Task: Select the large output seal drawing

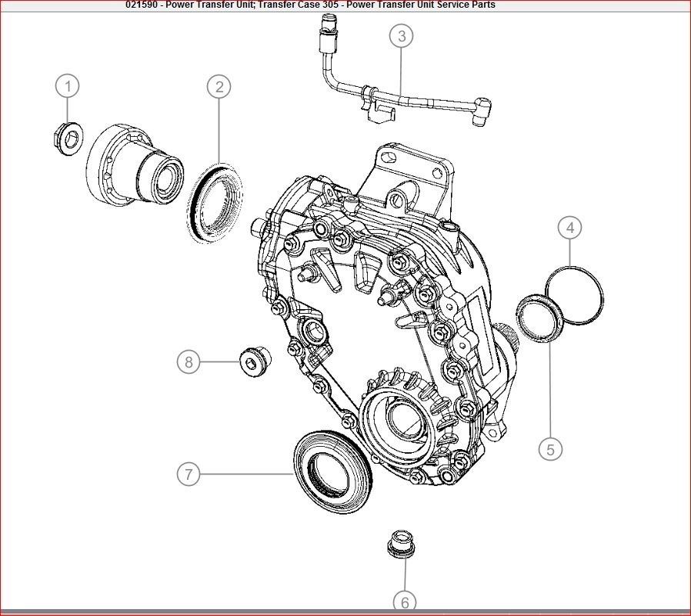Action: point(332,471)
